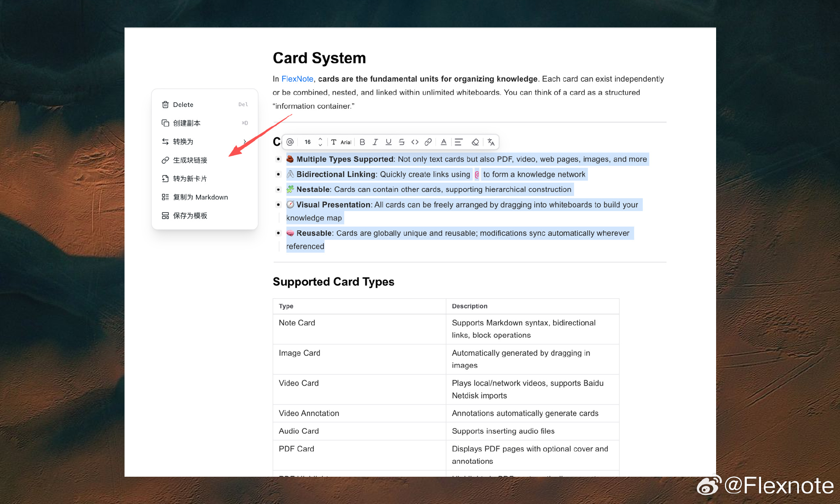Viewport: 840px width, 504px height.
Task: Click the pink @ mention chip in Bidirectional Linking
Action: [477, 175]
